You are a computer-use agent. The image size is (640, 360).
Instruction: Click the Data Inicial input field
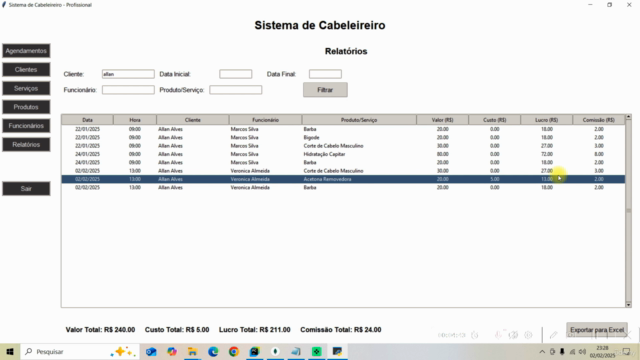point(236,74)
